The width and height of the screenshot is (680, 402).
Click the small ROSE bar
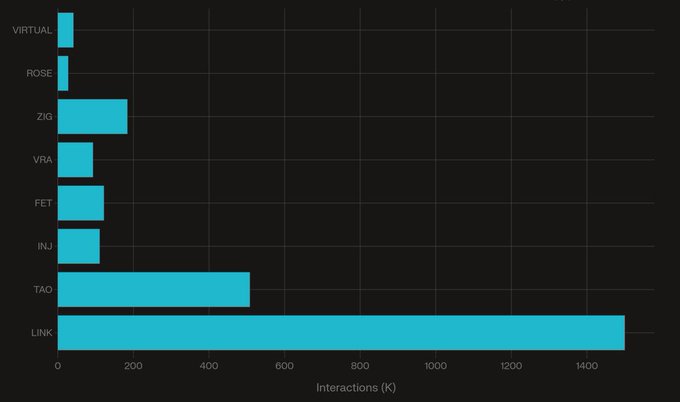tap(63, 73)
